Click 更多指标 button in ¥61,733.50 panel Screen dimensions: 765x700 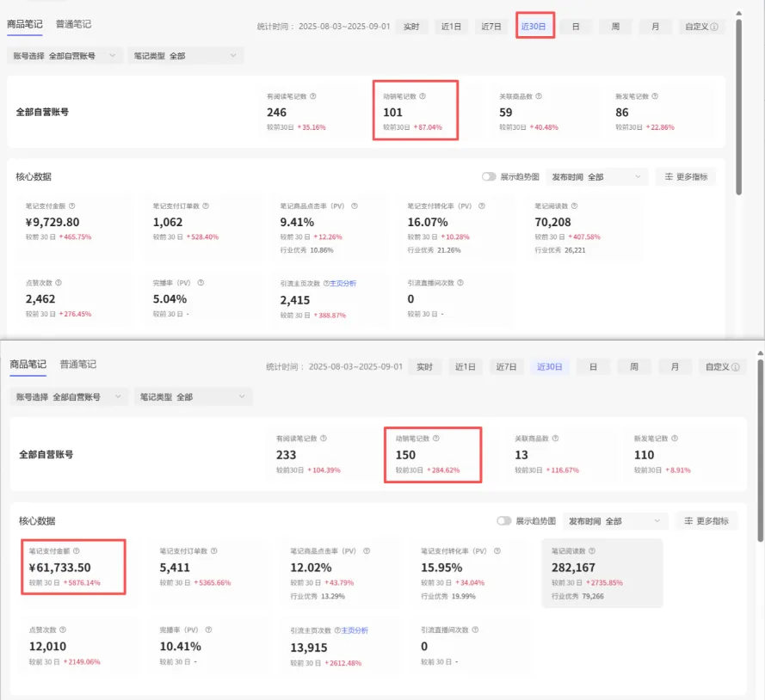point(706,521)
